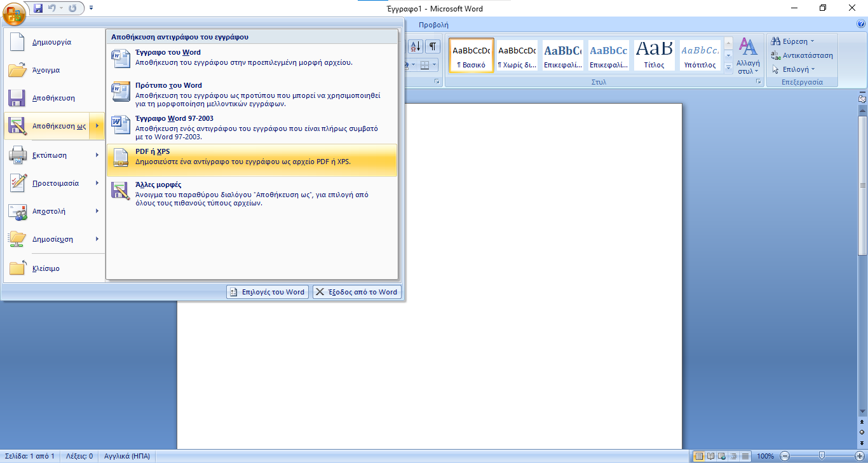Switch to Draft view icon
The height and width of the screenshot is (463, 868).
click(745, 456)
